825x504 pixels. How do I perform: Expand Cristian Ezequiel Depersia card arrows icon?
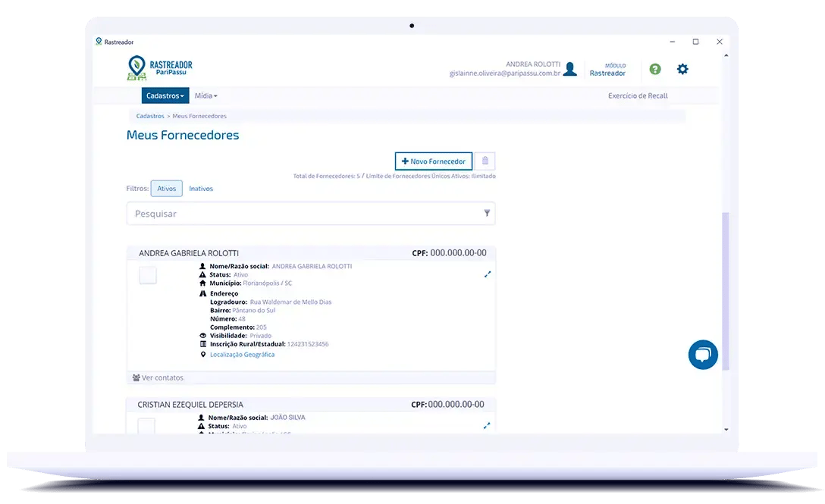(x=486, y=426)
